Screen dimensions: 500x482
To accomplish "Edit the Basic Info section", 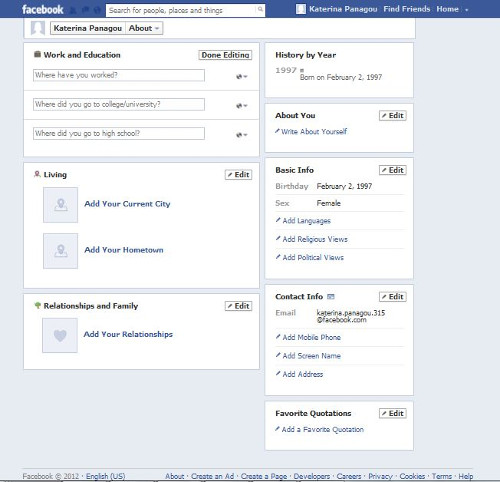I will tap(393, 170).
